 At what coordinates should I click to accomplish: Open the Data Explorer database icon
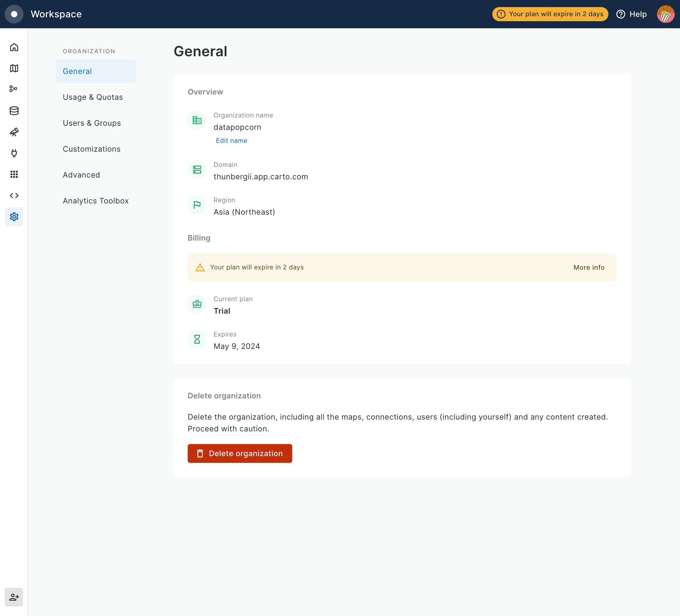[14, 111]
